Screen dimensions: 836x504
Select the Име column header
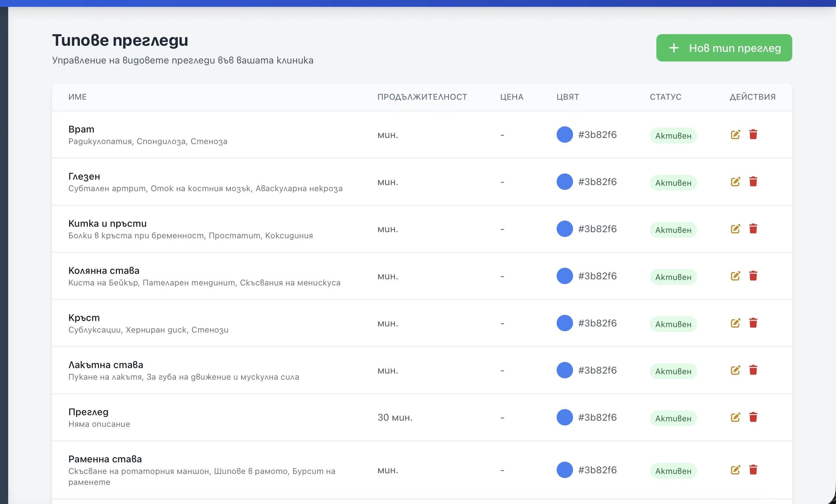click(x=78, y=97)
